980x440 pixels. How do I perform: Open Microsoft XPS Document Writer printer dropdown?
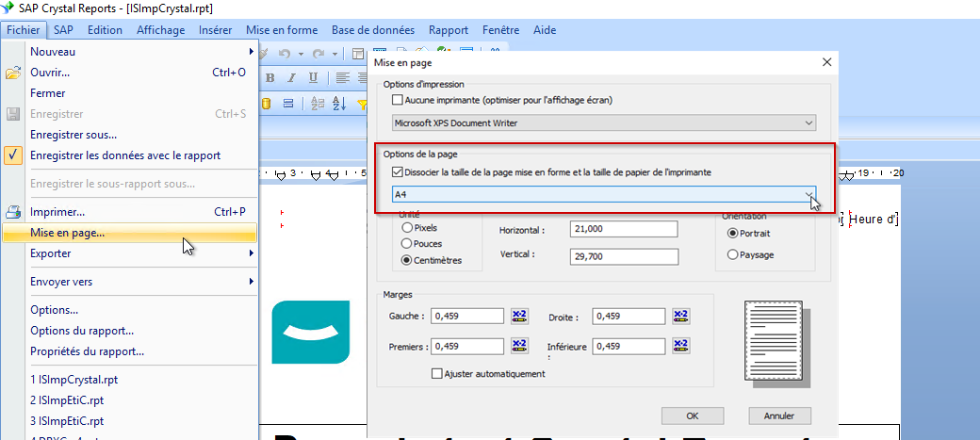pyautogui.click(x=808, y=122)
